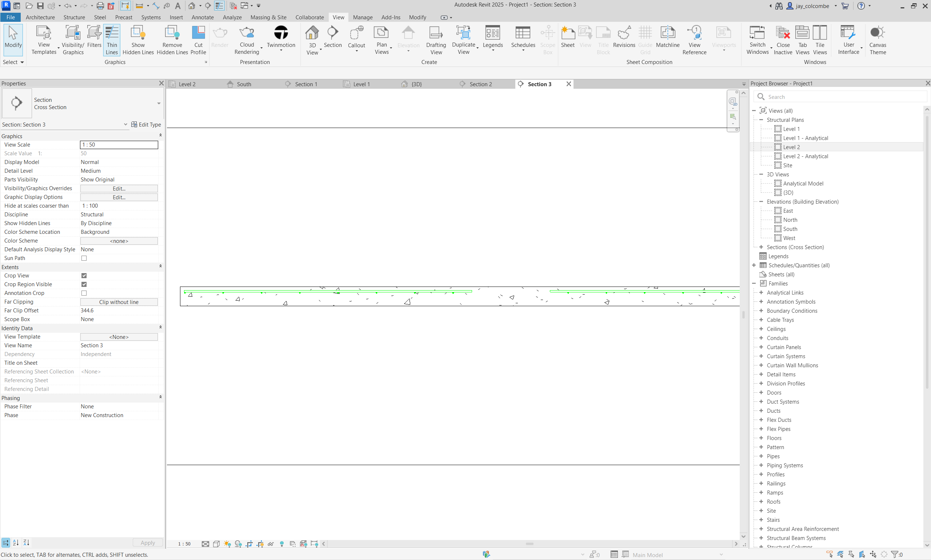Click the Thin Lines icon
The width and height of the screenshot is (931, 560).
[x=112, y=40]
